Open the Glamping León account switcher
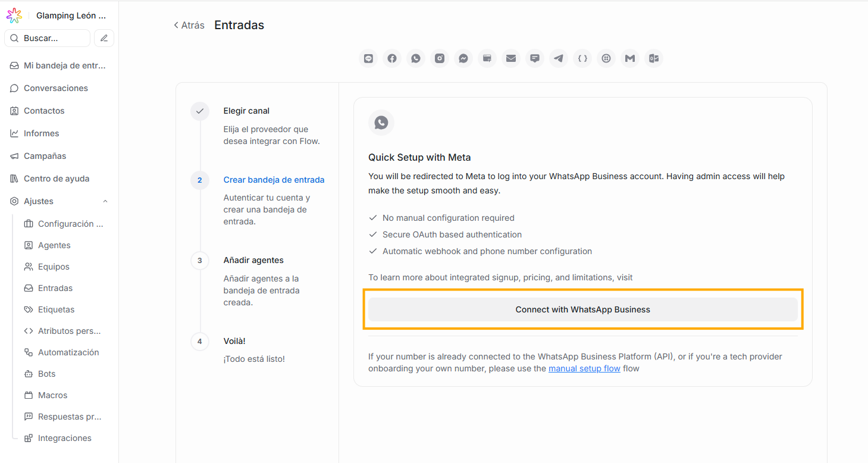The image size is (868, 463). [x=70, y=15]
